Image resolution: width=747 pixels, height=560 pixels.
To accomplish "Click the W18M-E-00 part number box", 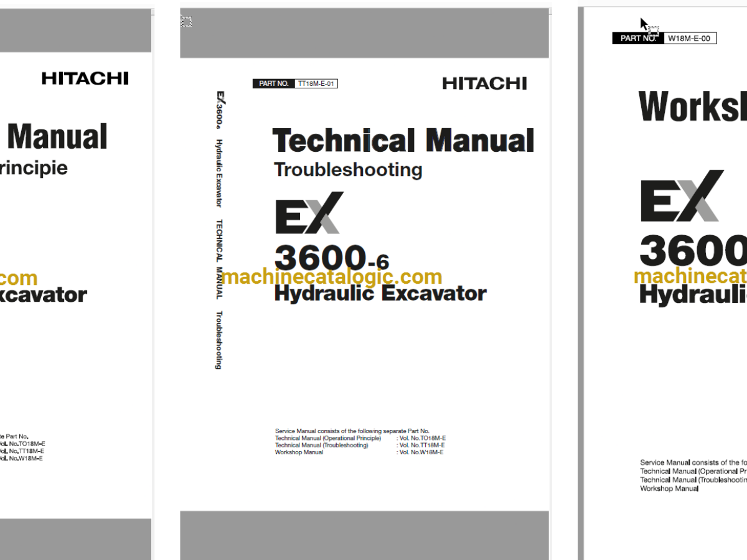I will (x=690, y=39).
